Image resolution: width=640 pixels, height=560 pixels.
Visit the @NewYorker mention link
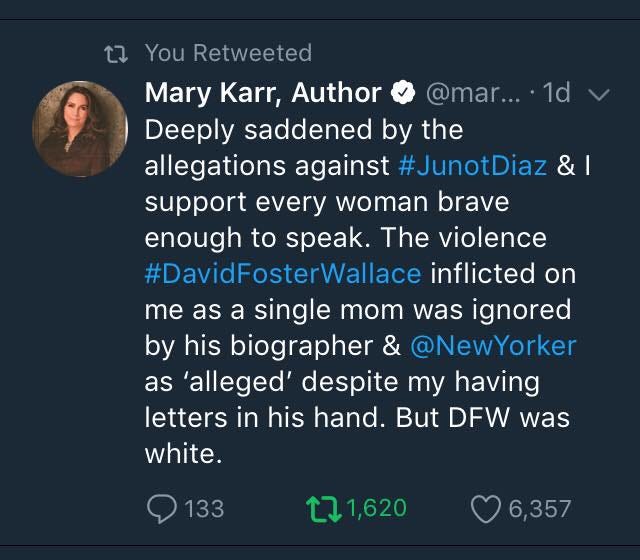coord(493,345)
